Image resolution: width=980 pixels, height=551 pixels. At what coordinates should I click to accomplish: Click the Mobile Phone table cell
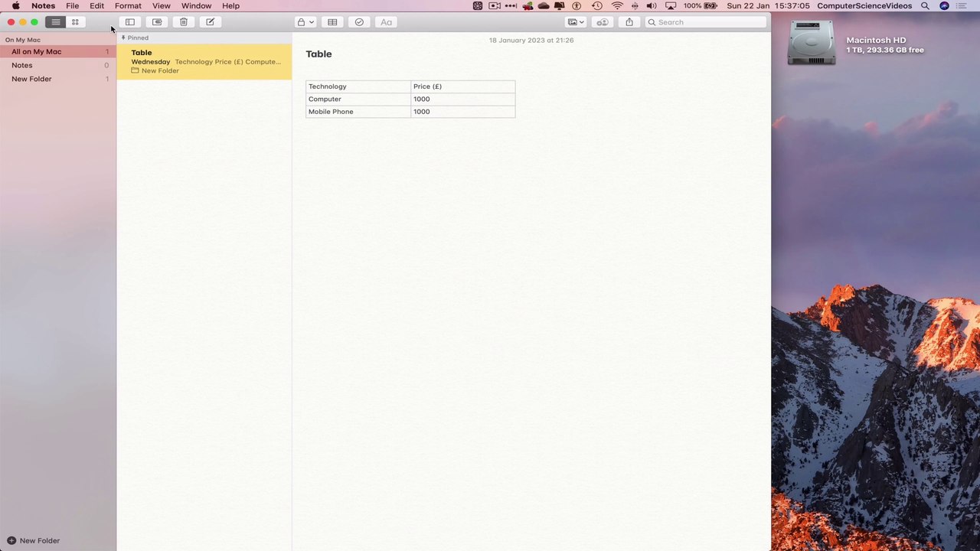pos(358,112)
